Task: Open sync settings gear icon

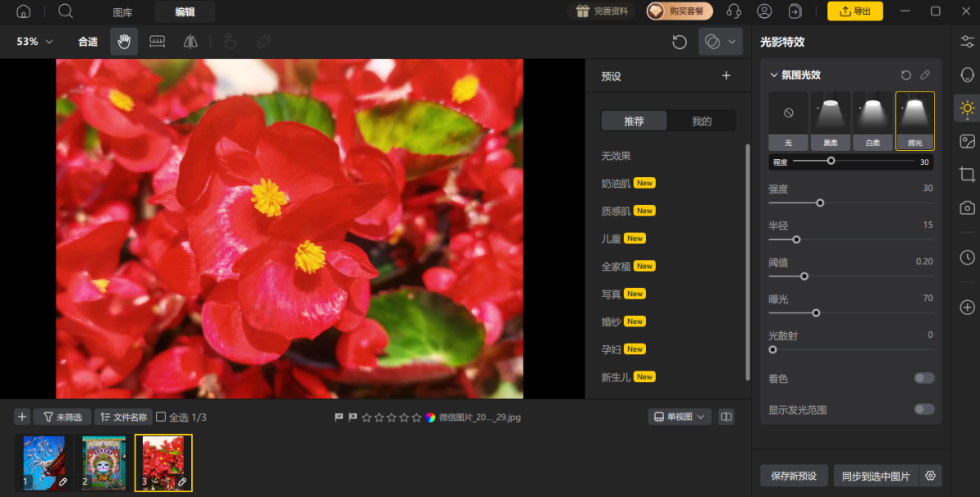Action: click(929, 476)
